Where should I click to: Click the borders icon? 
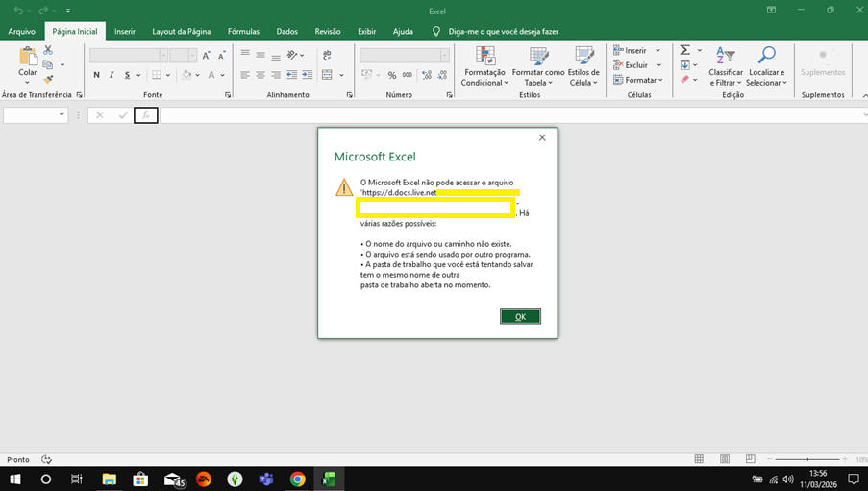tap(157, 75)
